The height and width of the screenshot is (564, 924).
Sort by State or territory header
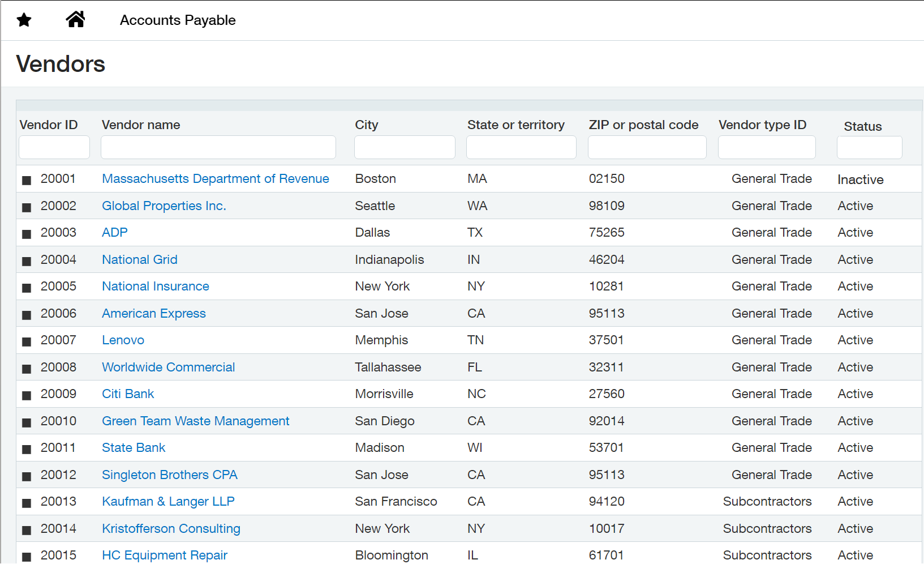coord(516,125)
